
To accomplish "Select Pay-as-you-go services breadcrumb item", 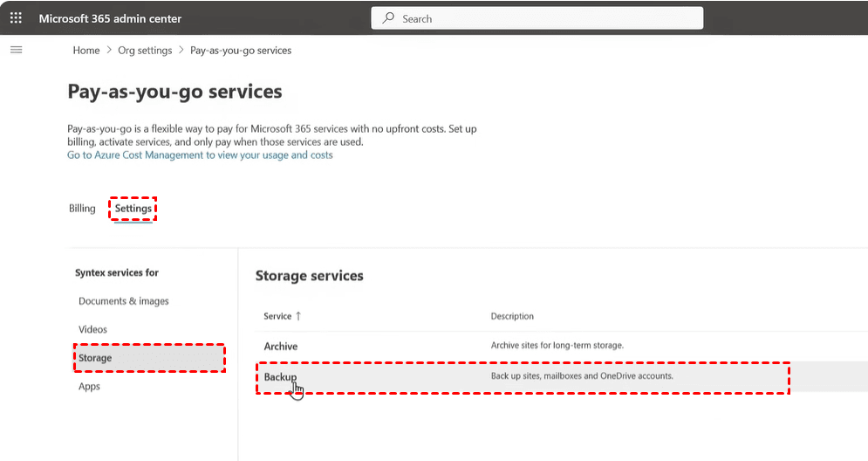I will coord(241,51).
